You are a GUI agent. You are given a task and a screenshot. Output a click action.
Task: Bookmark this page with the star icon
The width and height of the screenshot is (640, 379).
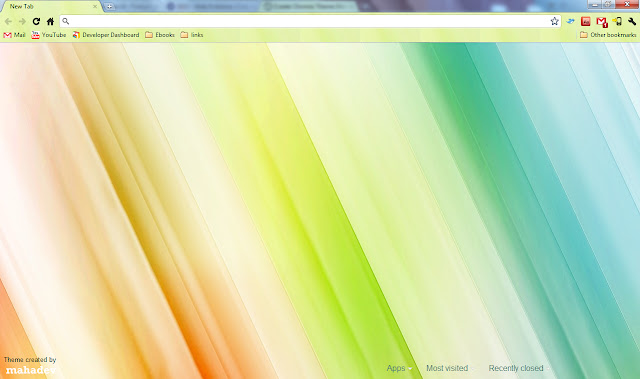tap(554, 21)
